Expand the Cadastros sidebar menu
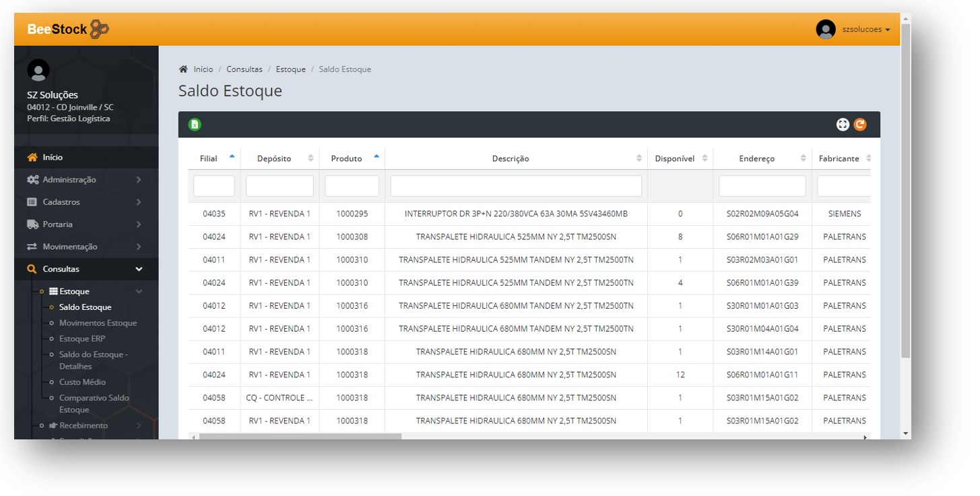Image resolution: width=980 pixels, height=496 pixels. pos(61,202)
